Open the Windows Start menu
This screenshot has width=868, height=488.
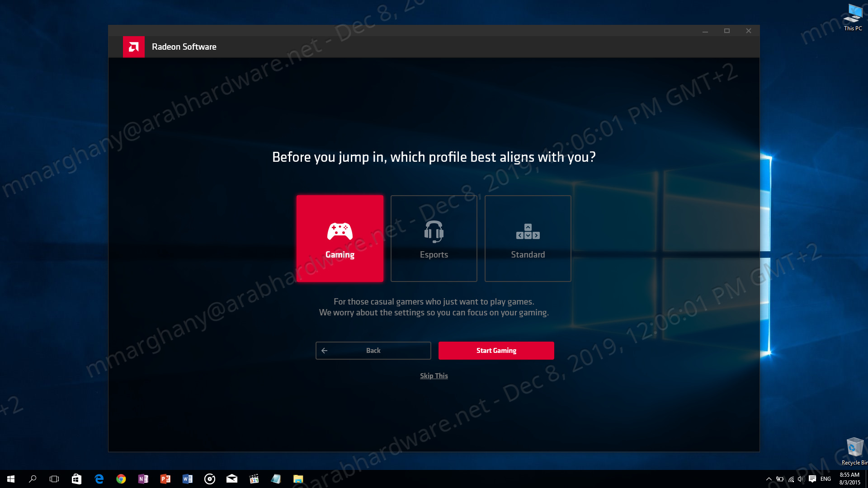point(11,479)
